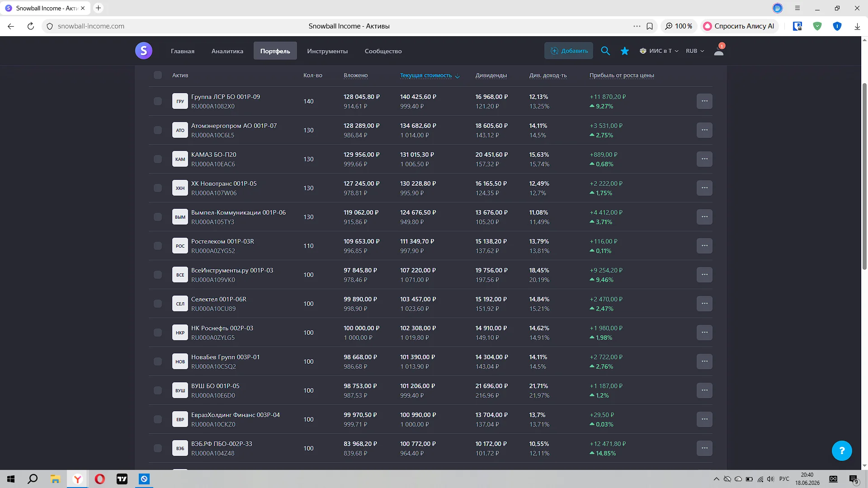Viewport: 868px width, 488px height.
Task: Open the Snowball Income logo home
Action: point(144,51)
